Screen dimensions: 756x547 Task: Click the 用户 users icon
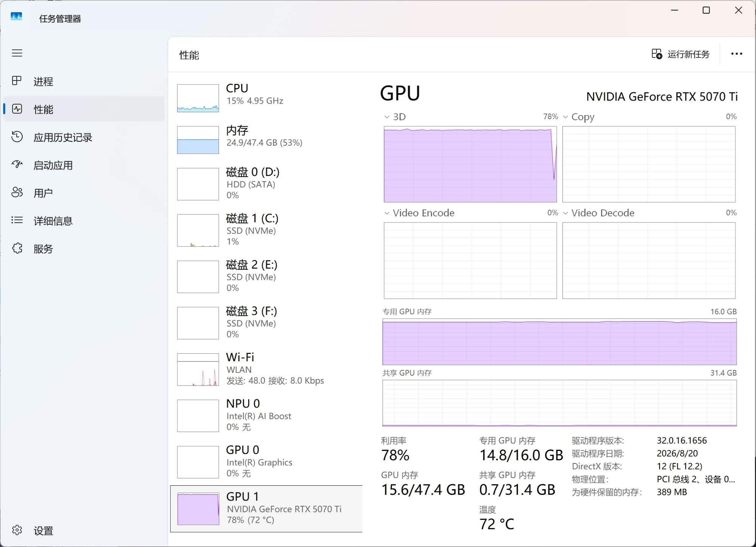tap(17, 193)
